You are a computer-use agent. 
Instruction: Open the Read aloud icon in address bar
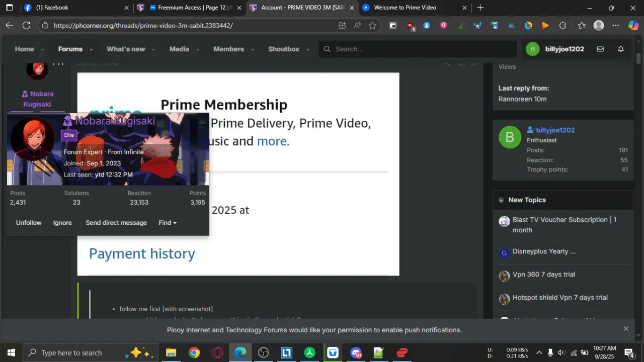[x=358, y=26]
